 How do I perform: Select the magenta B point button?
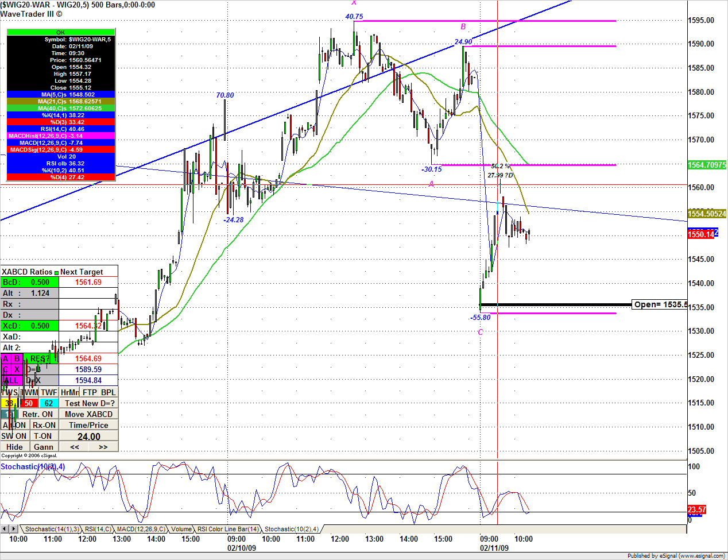pos(17,358)
